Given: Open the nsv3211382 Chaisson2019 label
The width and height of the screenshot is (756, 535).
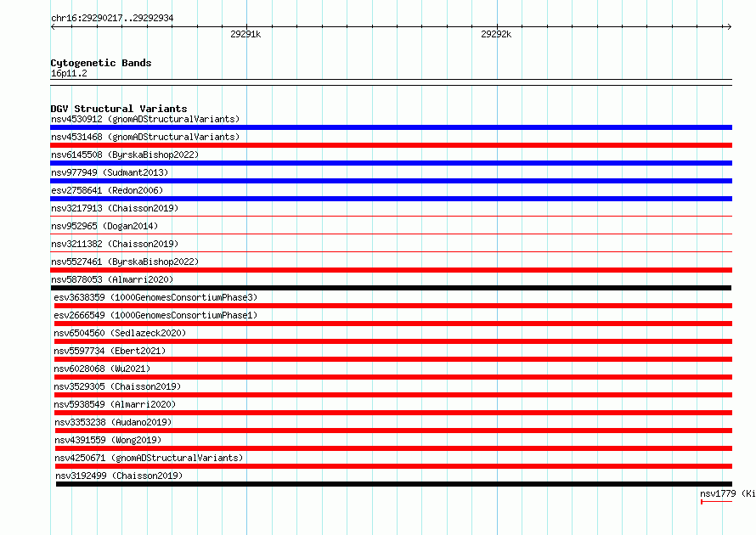Looking at the screenshot, I should click(x=115, y=244).
